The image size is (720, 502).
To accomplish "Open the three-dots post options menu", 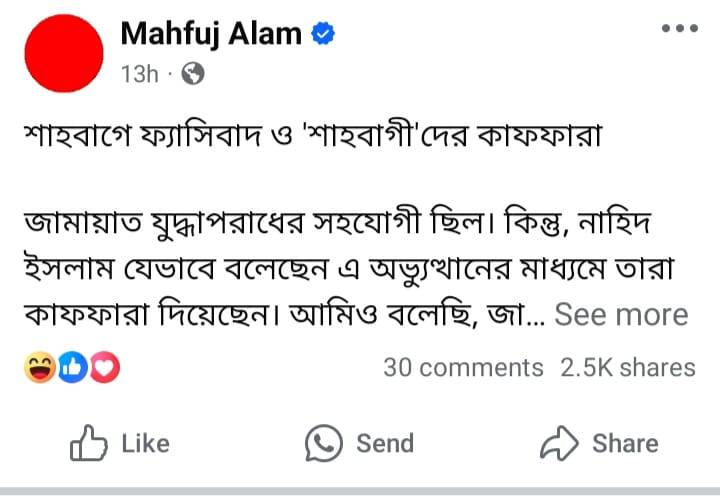I will 680,29.
